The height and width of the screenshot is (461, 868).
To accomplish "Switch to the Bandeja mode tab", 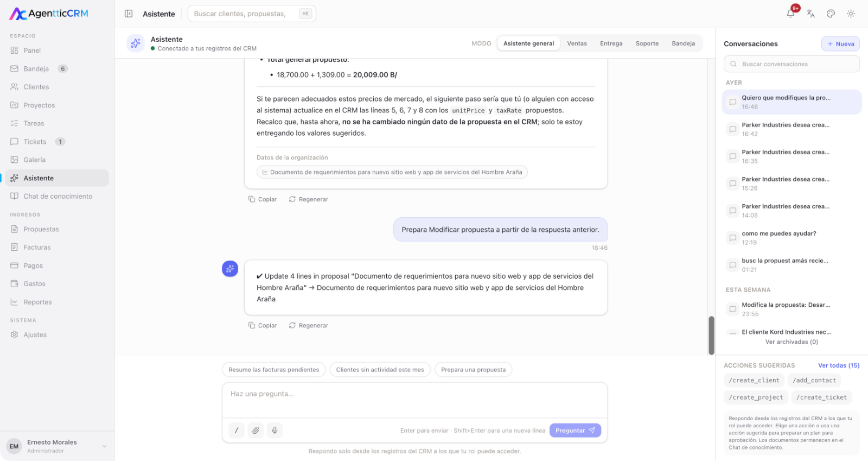I will (683, 43).
